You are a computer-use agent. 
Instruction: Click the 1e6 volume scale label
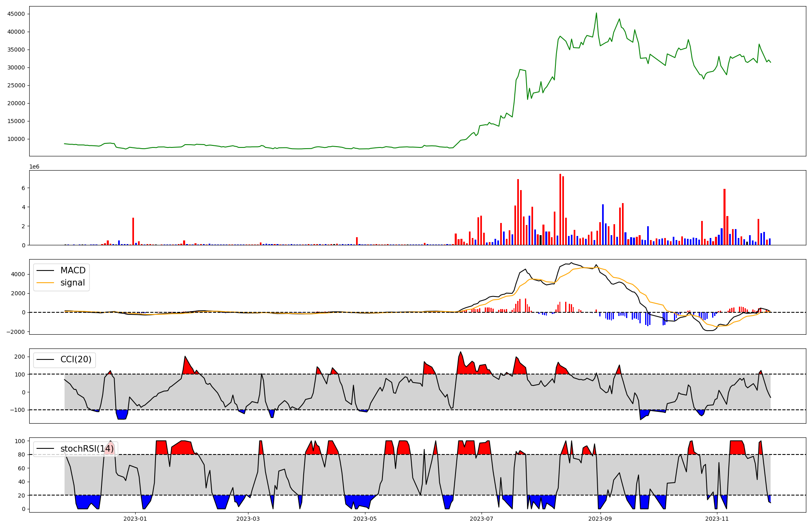tap(34, 167)
